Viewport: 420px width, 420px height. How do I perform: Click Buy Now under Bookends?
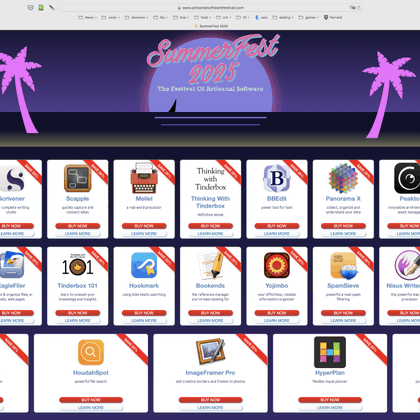coord(210,313)
